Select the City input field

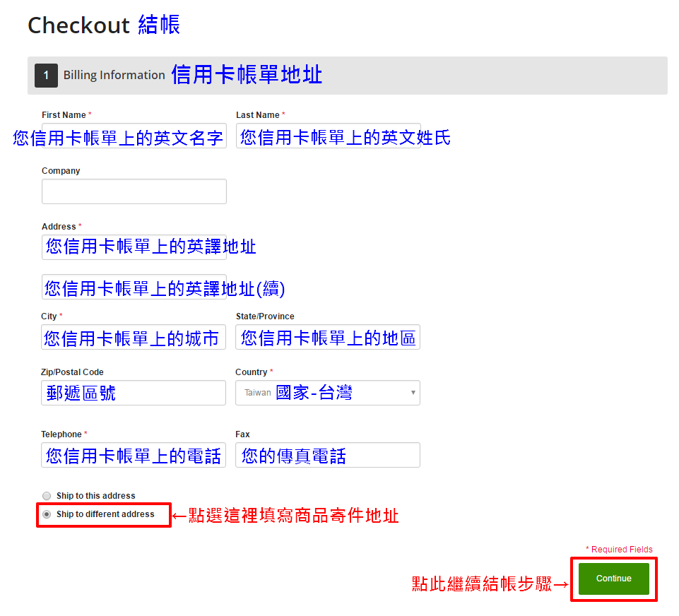134,337
